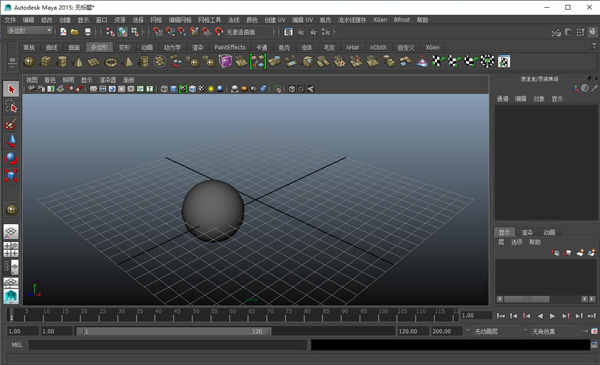Toggle Channel Box display at top right

point(592,32)
